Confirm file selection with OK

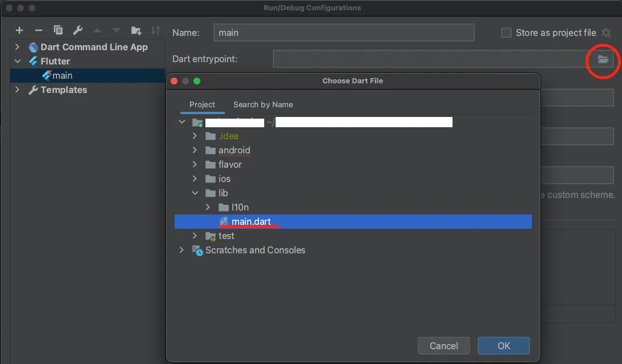[x=503, y=346]
